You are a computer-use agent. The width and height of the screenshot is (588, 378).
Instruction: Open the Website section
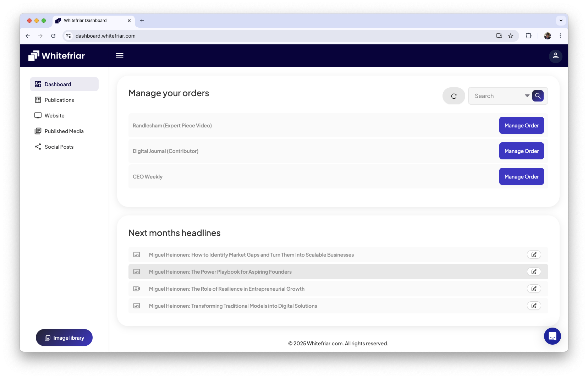[x=54, y=116]
